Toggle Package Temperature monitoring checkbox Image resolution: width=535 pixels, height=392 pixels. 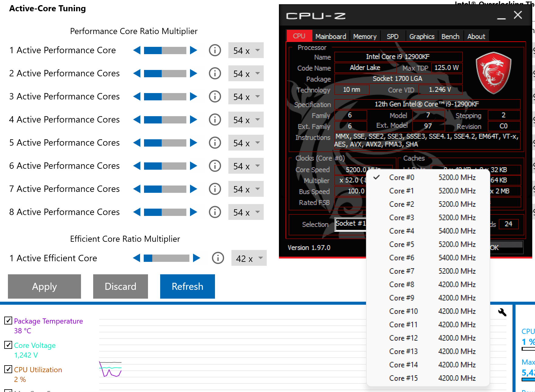8,321
